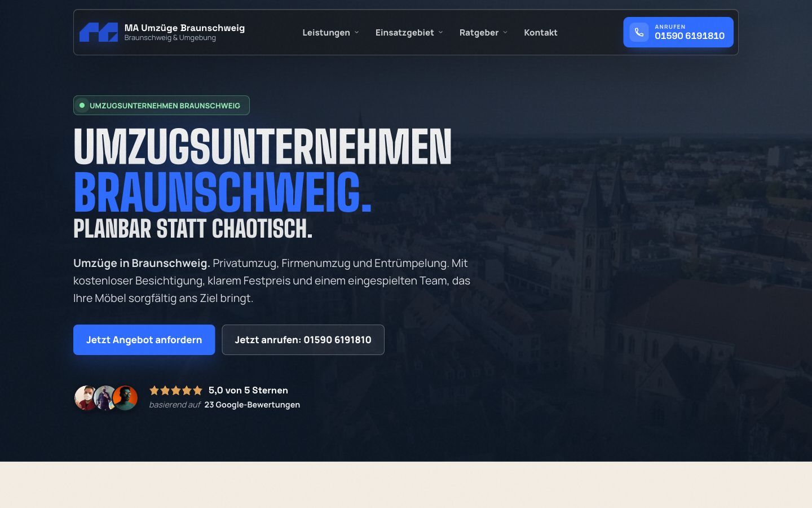The image size is (812, 508).
Task: Click the blue BRAUNSCHWEIG. headline
Action: point(223,192)
